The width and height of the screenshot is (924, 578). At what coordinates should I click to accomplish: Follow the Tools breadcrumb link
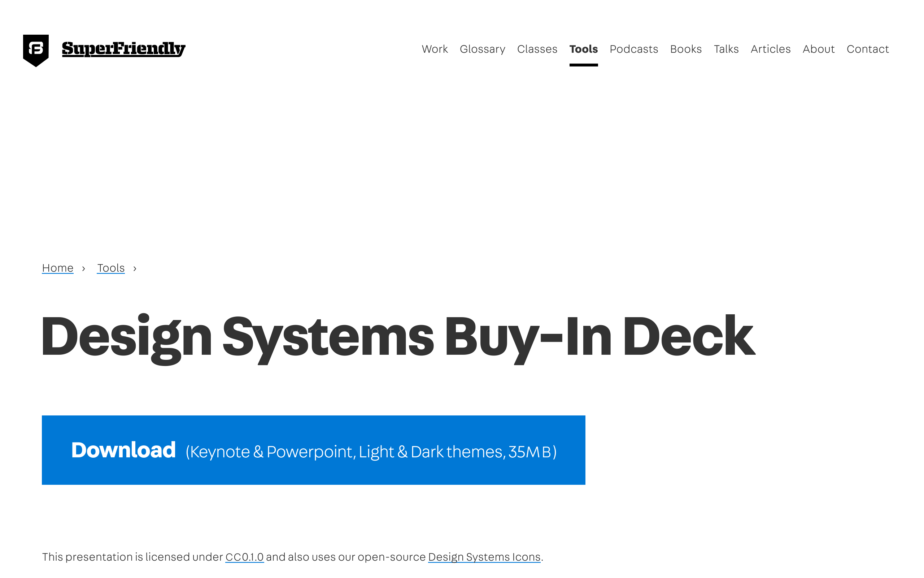click(111, 268)
